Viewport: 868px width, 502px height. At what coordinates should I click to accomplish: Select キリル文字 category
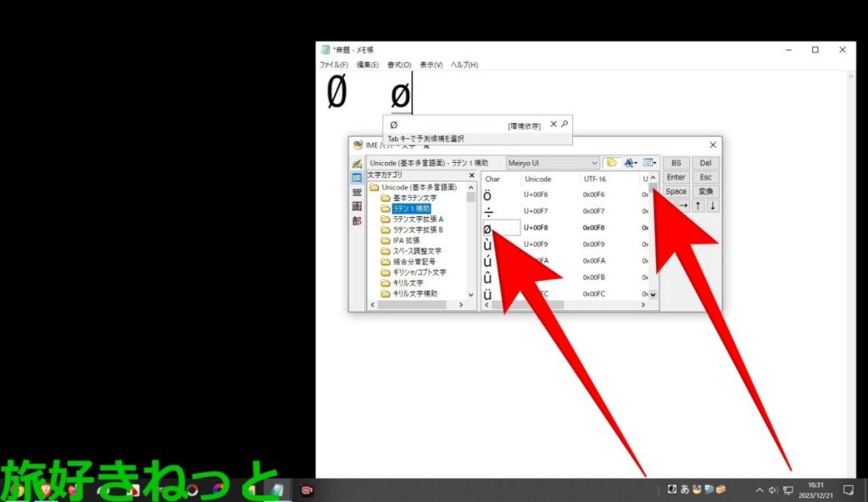click(x=408, y=282)
